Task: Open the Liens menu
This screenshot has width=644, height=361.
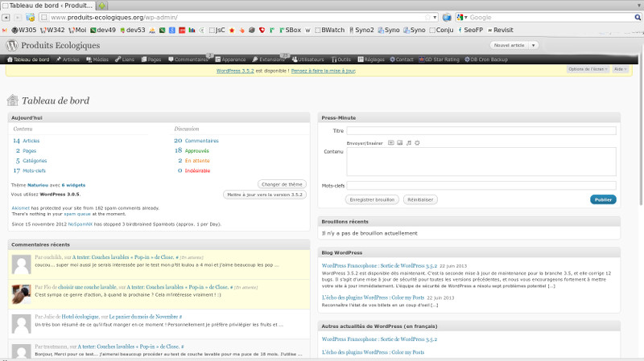Action: [125, 59]
